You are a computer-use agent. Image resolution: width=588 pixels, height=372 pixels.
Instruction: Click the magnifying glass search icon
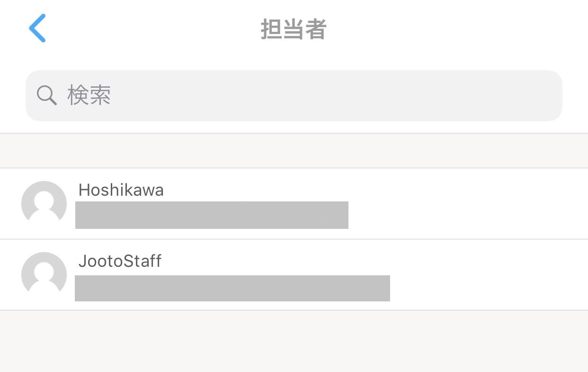coord(46,96)
